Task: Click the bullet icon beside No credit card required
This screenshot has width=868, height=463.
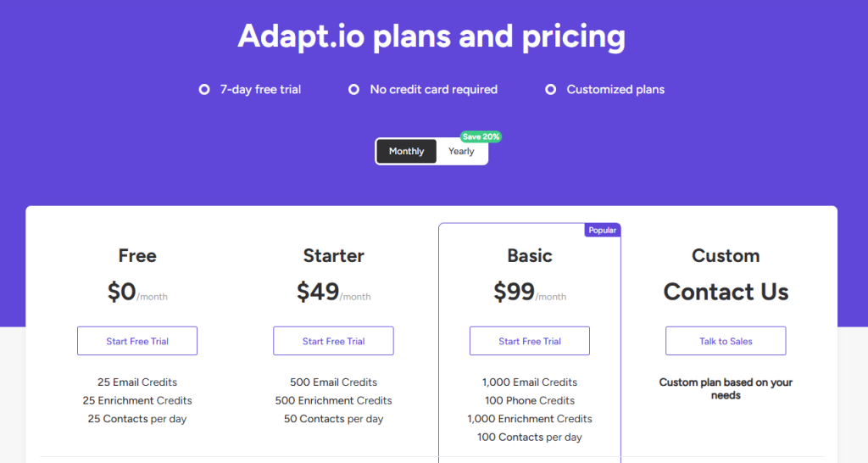Action: pos(354,89)
